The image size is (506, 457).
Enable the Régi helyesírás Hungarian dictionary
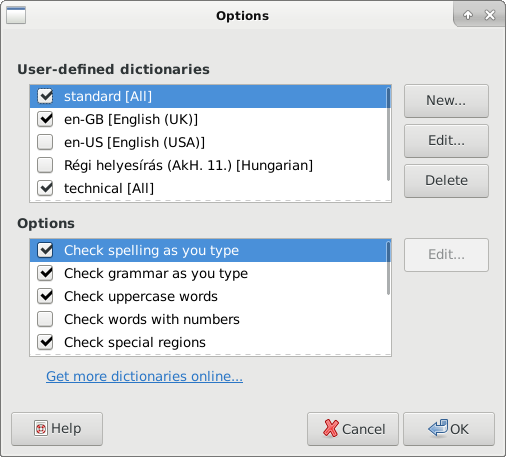pos(45,165)
